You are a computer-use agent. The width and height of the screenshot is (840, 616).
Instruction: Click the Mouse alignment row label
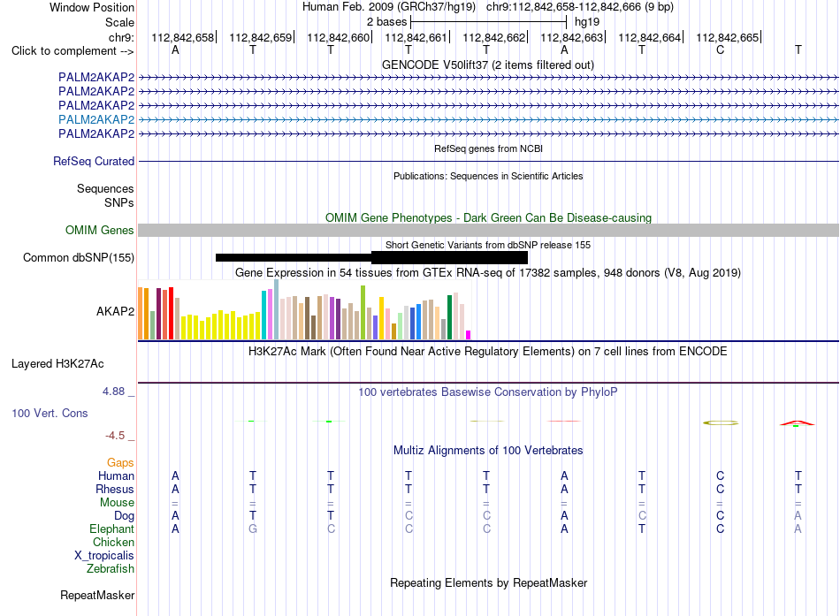pos(117,503)
